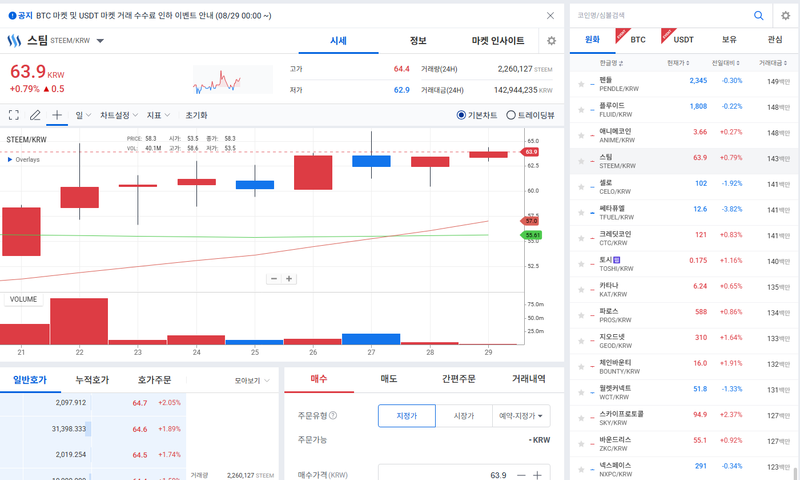Toggle the 스카이프로토콜 SKY/KRW star icon
The width and height of the screenshot is (800, 480).
(x=581, y=418)
